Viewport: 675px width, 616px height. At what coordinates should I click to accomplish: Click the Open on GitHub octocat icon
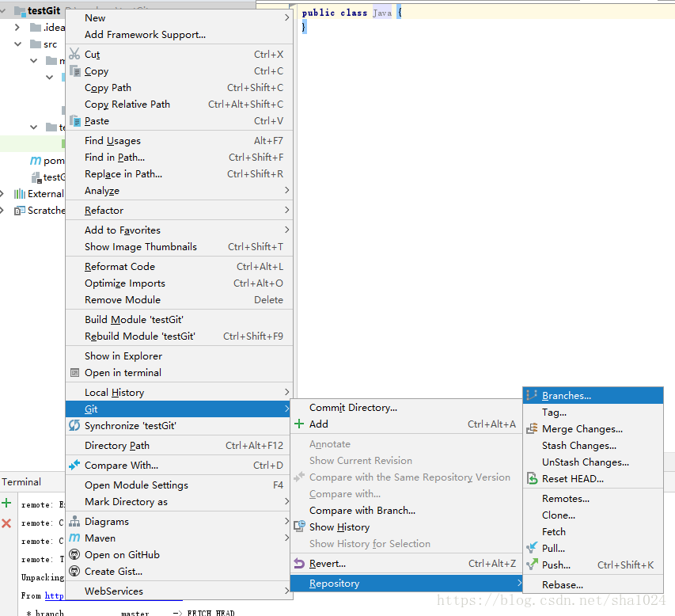74,554
